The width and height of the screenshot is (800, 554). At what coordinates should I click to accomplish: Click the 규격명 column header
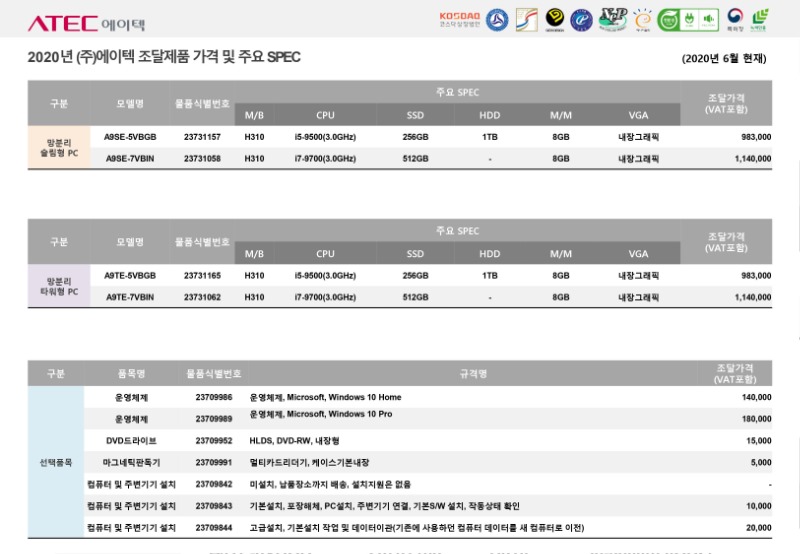473,373
